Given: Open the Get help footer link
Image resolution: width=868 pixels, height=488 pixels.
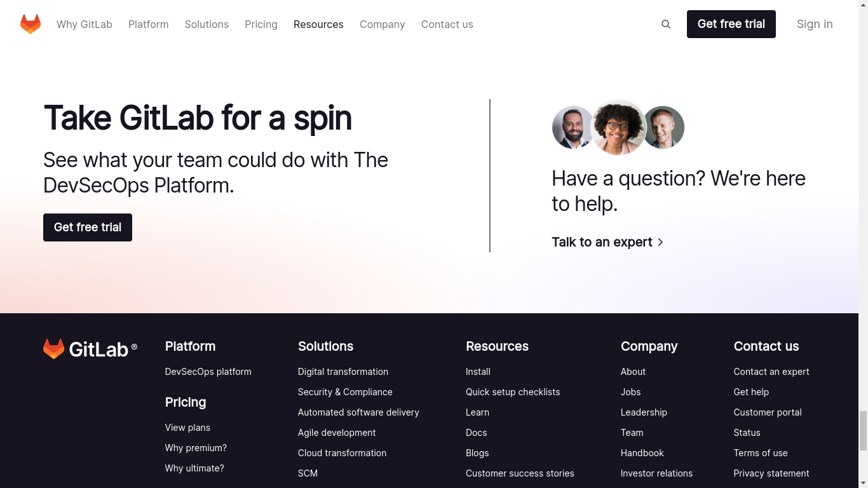Looking at the screenshot, I should (x=751, y=392).
